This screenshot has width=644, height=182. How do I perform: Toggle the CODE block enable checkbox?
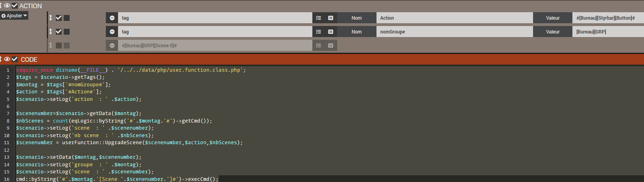coord(15,59)
